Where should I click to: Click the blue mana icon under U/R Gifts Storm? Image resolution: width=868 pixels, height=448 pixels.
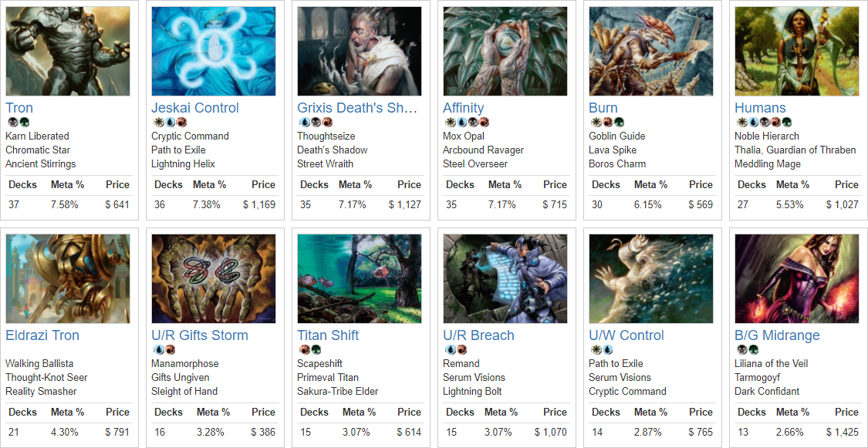coord(156,350)
